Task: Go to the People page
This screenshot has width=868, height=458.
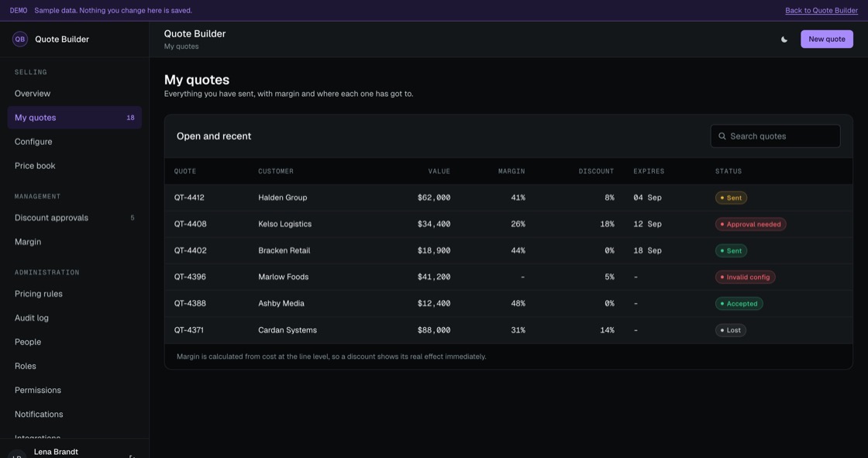Action: click(74, 343)
